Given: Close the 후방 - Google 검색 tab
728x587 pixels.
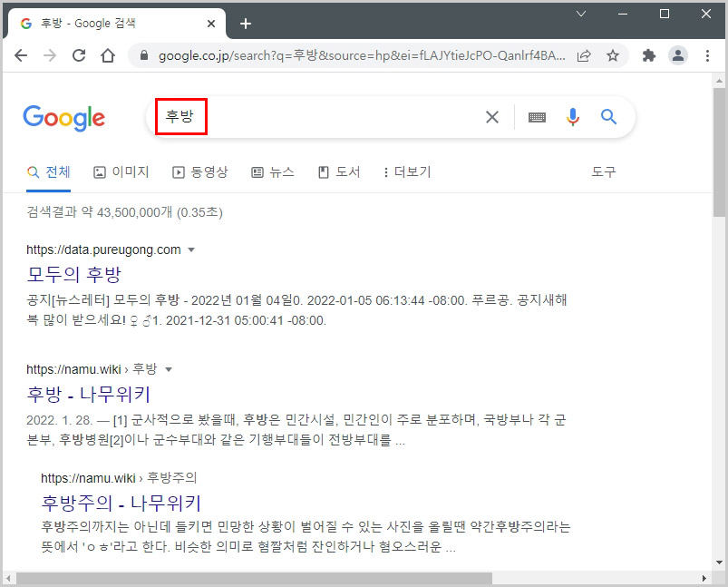Looking at the screenshot, I should (x=211, y=24).
